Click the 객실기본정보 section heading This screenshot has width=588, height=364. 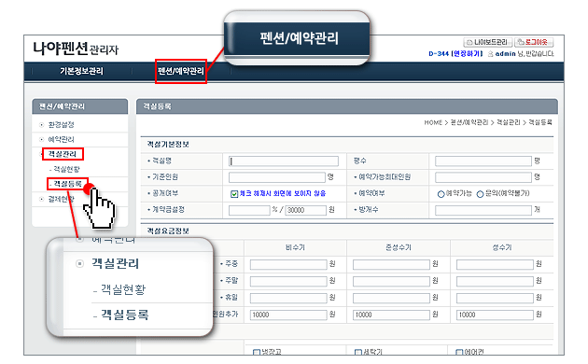(x=168, y=145)
